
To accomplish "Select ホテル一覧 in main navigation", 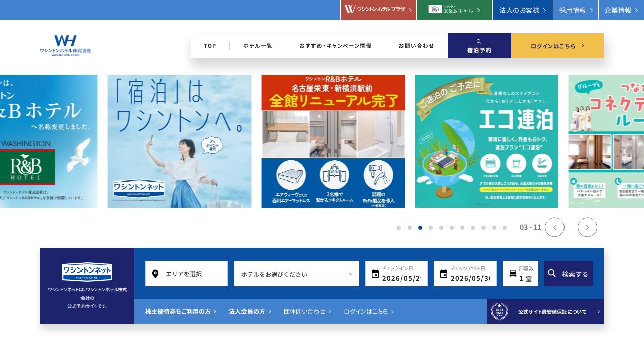I will tap(258, 46).
